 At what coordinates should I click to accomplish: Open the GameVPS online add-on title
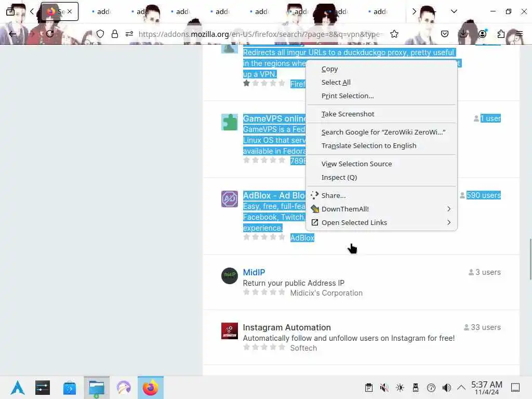coord(274,119)
